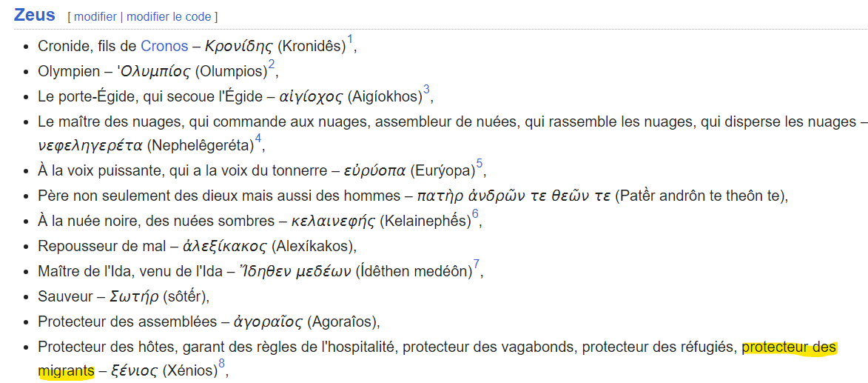Open footnote 4 after Nephelêgeréta

[x=258, y=139]
